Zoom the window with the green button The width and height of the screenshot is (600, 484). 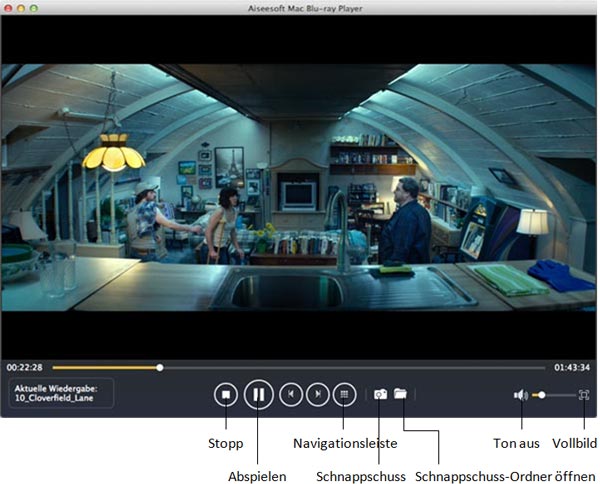(34, 8)
